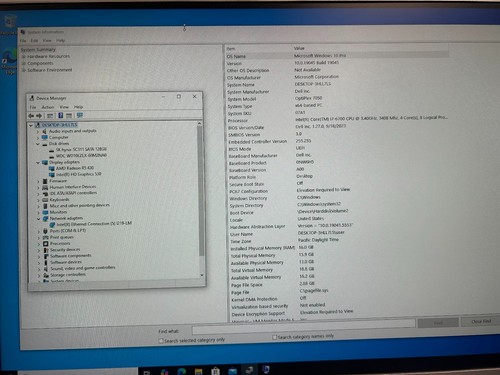Click the Processors category icon
The height and width of the screenshot is (375, 500).
click(x=46, y=243)
